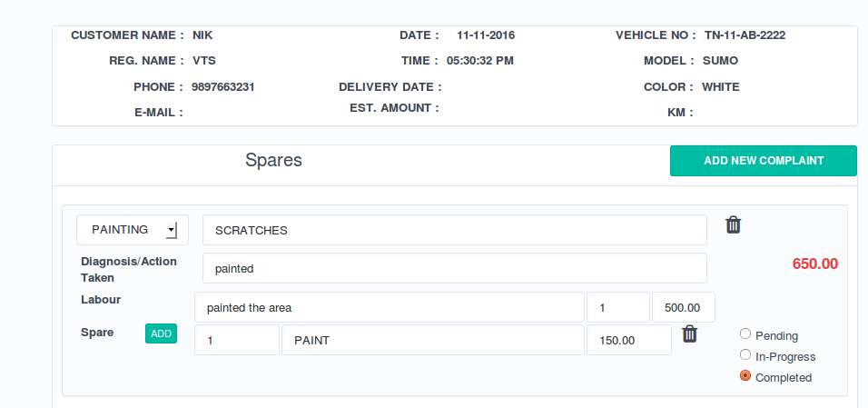Click the phone number 9897663231
Viewport: 868px width, 408px height.
click(x=222, y=87)
